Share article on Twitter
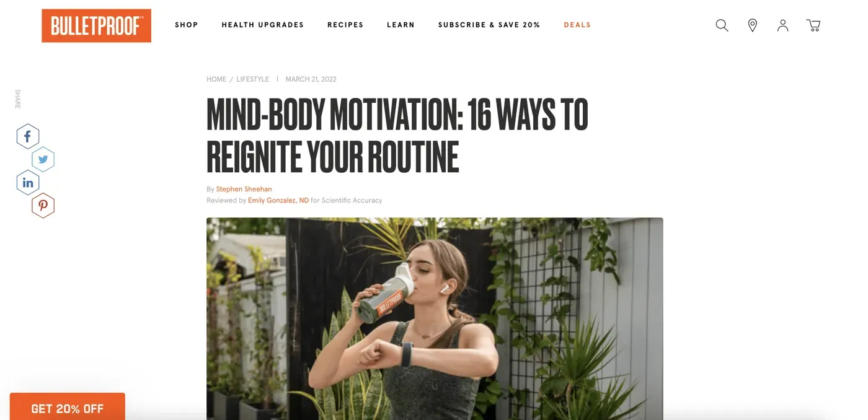The height and width of the screenshot is (420, 868). tap(43, 160)
